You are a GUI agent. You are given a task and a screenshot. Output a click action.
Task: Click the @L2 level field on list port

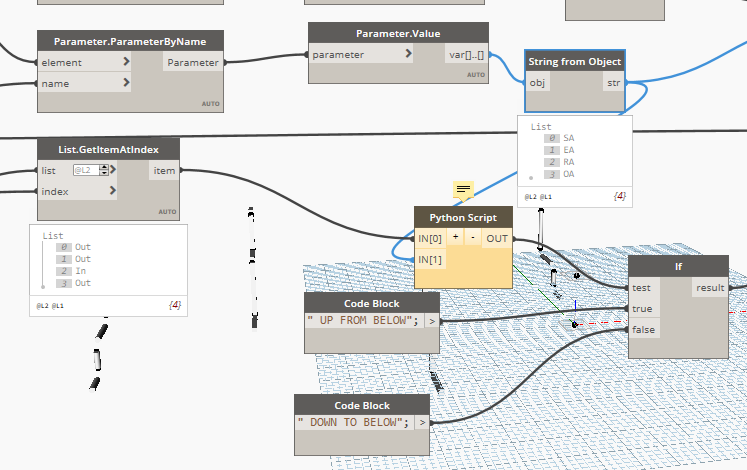[x=86, y=170]
